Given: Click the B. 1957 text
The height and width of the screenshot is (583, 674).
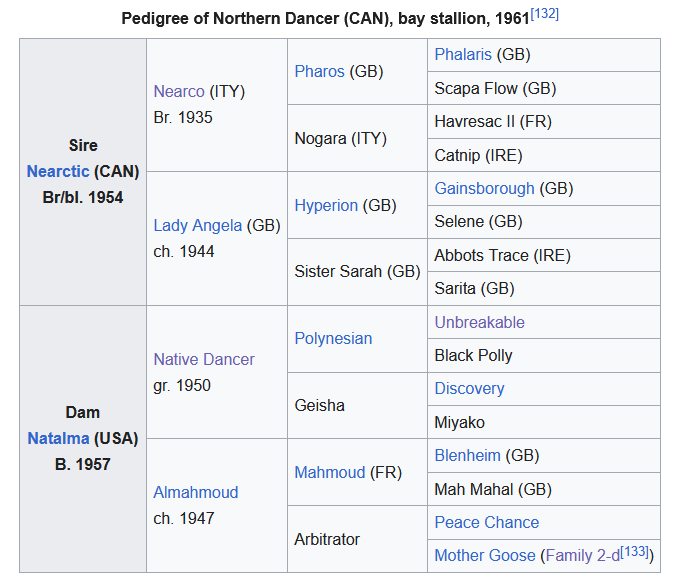Looking at the screenshot, I should click(x=83, y=465).
